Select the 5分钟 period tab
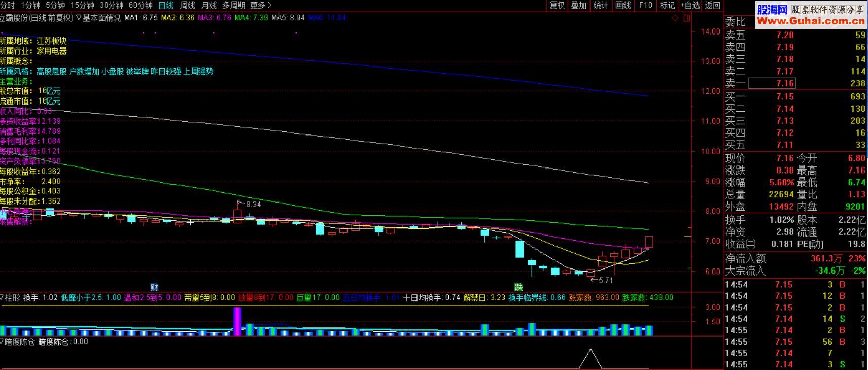The width and height of the screenshot is (868, 370). point(55,5)
